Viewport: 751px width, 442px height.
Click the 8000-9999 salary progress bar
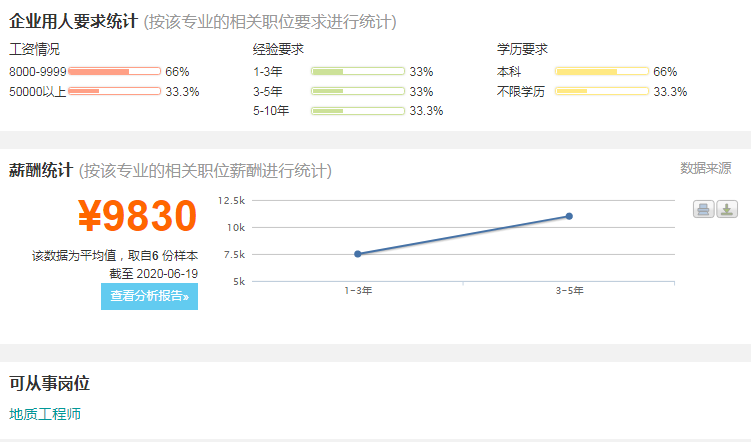point(114,71)
